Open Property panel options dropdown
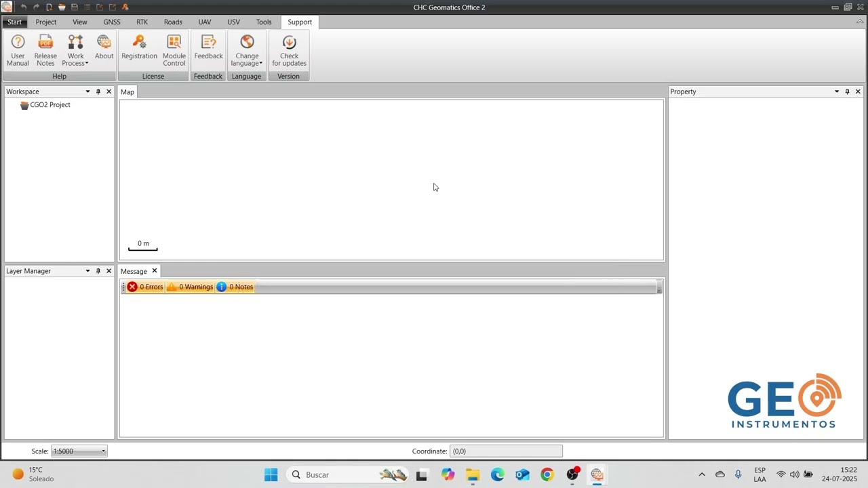Viewport: 868px width, 488px height. [837, 91]
